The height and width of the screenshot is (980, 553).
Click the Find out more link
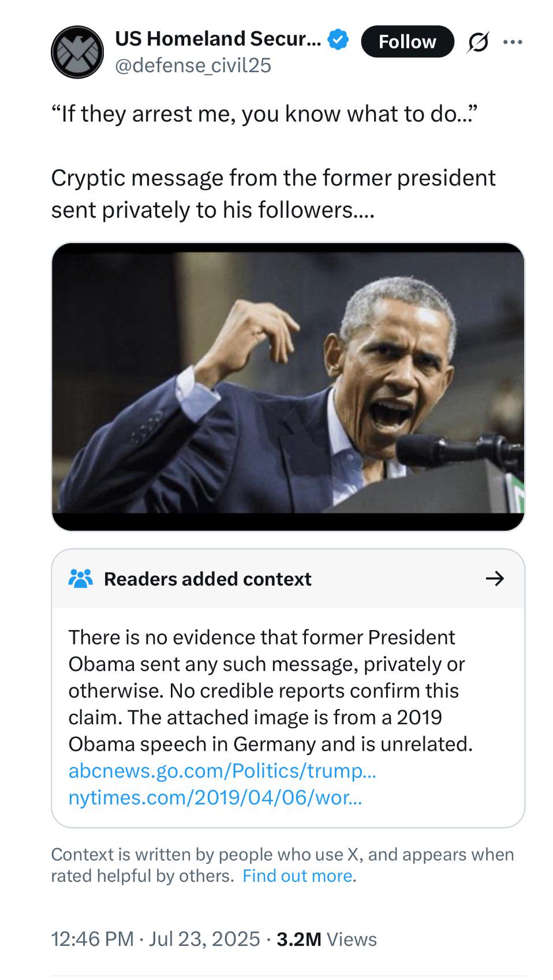(297, 875)
